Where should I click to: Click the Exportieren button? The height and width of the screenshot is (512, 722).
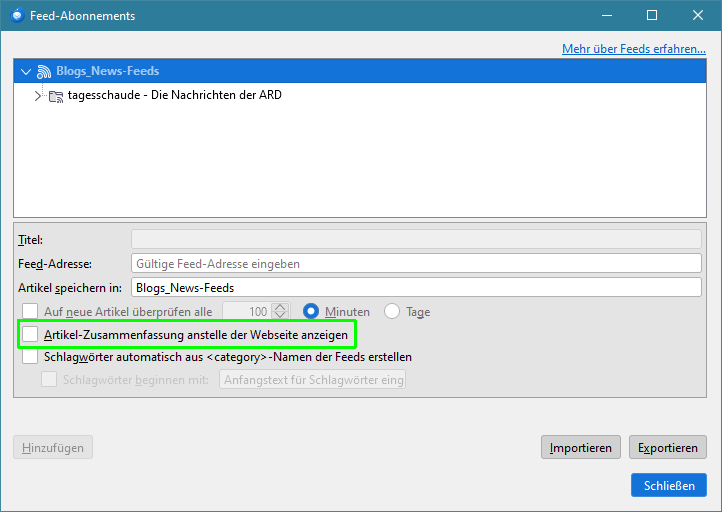point(668,448)
